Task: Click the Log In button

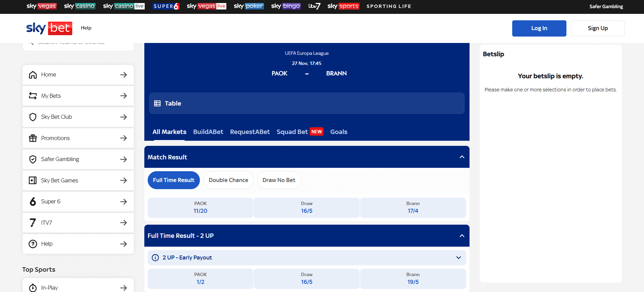Action: 539,28
